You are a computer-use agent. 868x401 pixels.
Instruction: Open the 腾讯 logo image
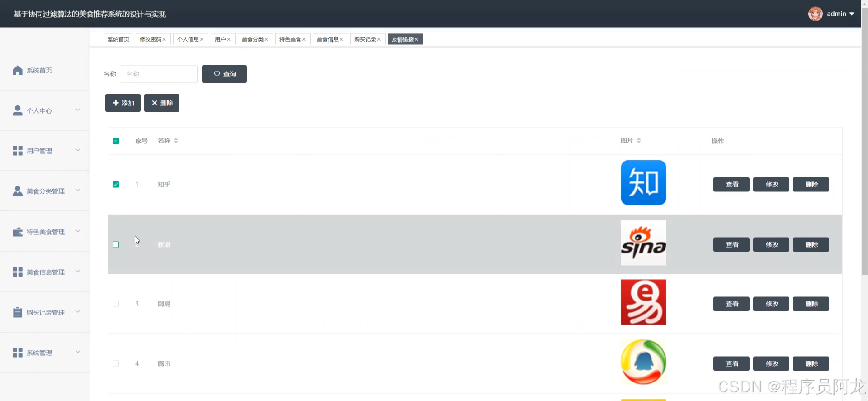[x=643, y=362]
